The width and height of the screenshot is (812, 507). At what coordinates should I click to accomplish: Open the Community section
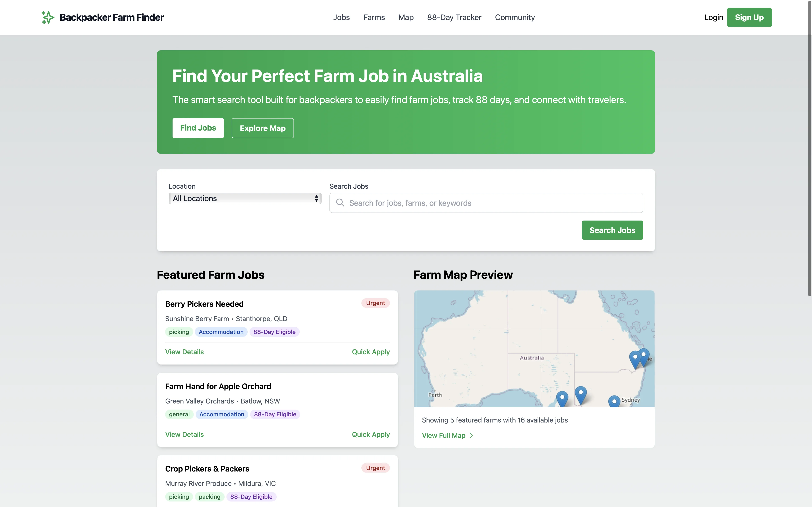pyautogui.click(x=515, y=17)
